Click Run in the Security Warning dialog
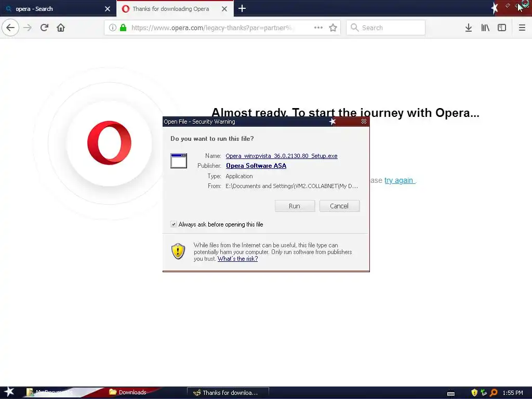The image size is (532, 399). tap(295, 206)
